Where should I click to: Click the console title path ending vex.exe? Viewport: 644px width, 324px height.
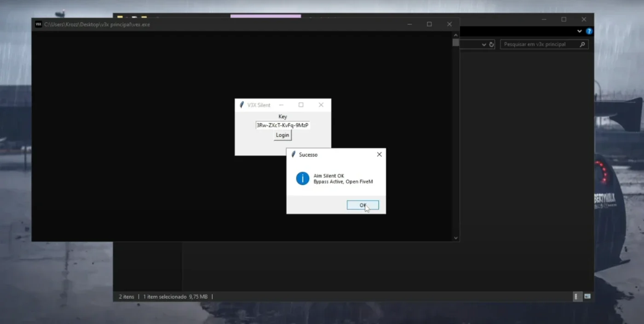pos(97,24)
